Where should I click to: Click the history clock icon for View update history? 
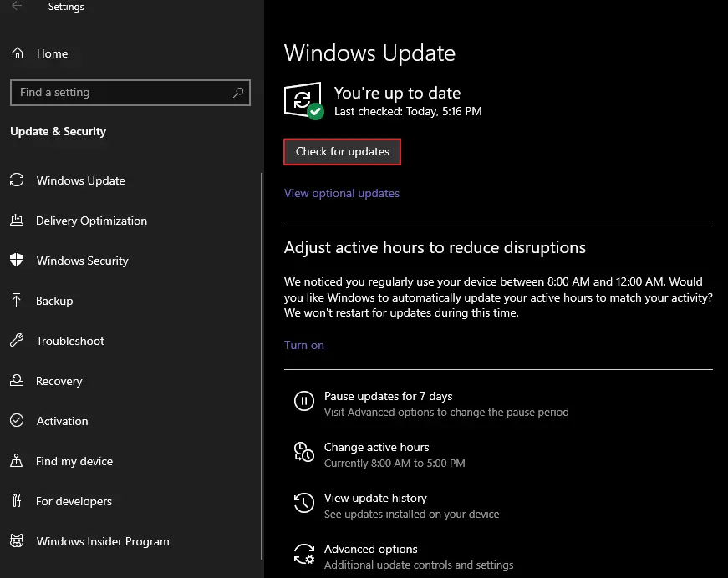[x=304, y=503]
